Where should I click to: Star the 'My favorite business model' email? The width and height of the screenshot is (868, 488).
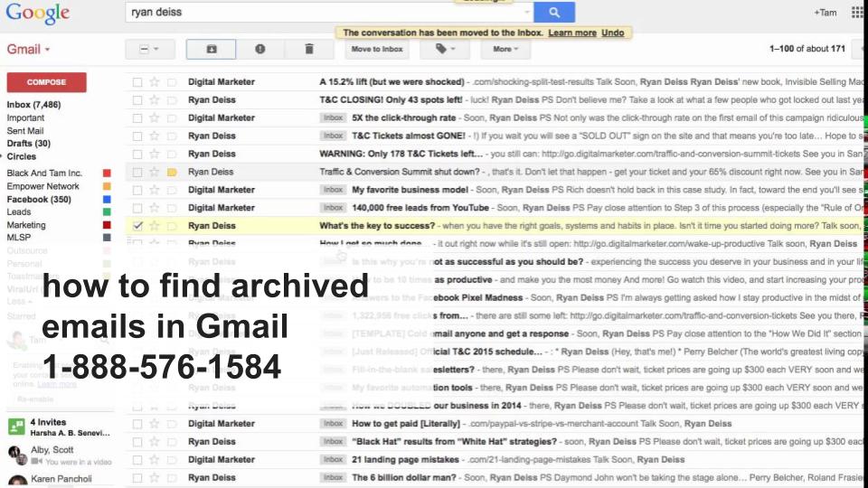(155, 190)
